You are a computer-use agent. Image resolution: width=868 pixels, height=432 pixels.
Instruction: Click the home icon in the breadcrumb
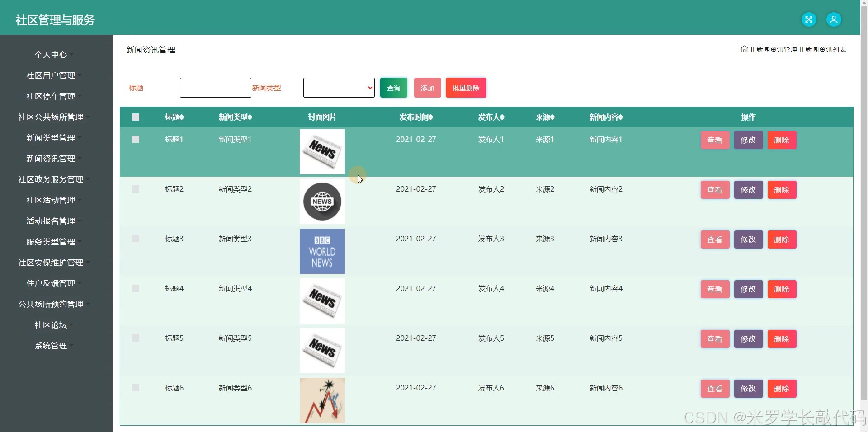[744, 49]
